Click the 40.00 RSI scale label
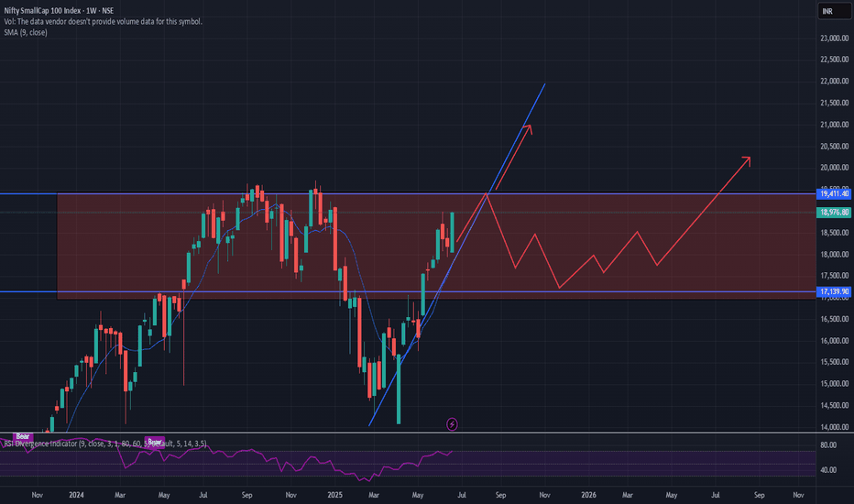Screen dimensions: 854x504 coord(828,470)
